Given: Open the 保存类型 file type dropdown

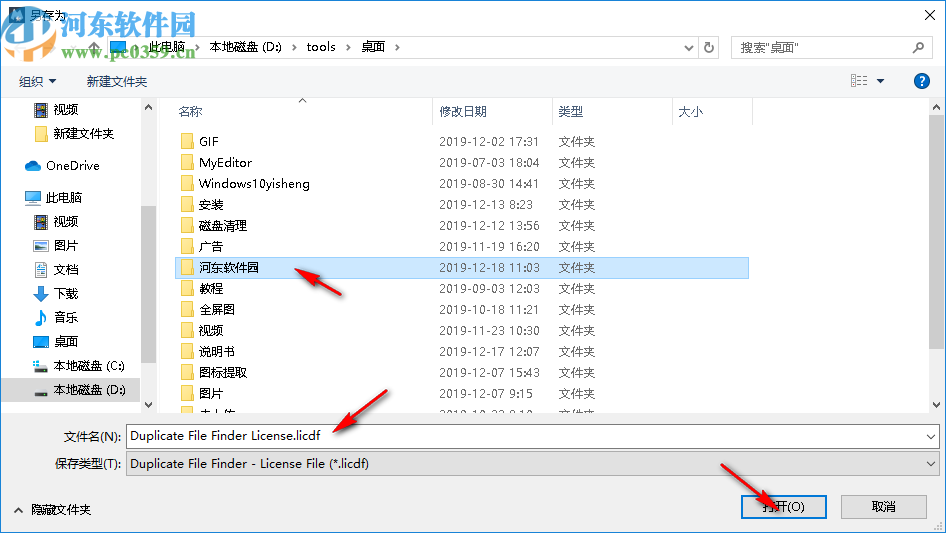Looking at the screenshot, I should (x=930, y=464).
